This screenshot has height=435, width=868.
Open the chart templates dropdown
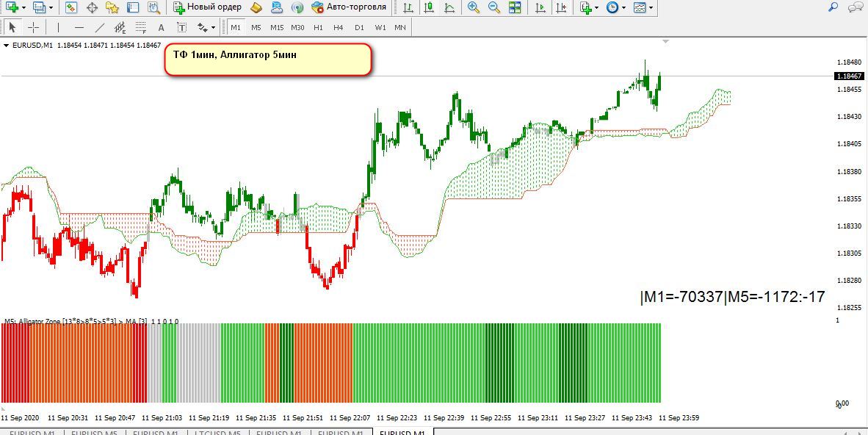tap(651, 8)
